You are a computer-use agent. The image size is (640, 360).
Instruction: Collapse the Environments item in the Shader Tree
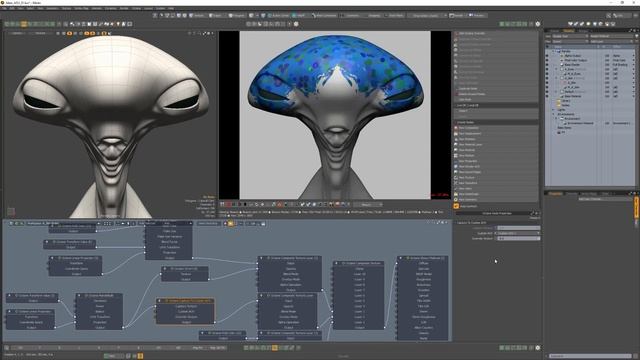[x=553, y=114]
